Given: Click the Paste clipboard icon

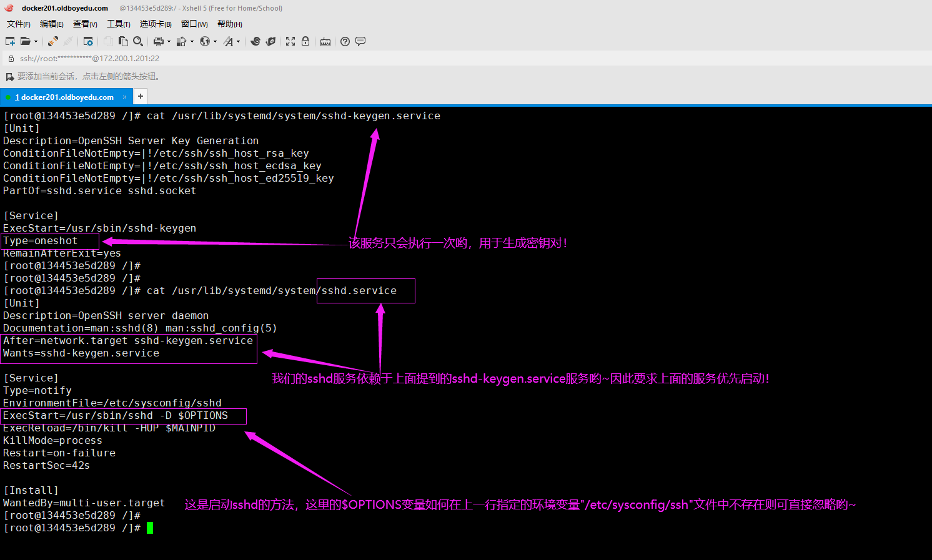Looking at the screenshot, I should click(123, 41).
